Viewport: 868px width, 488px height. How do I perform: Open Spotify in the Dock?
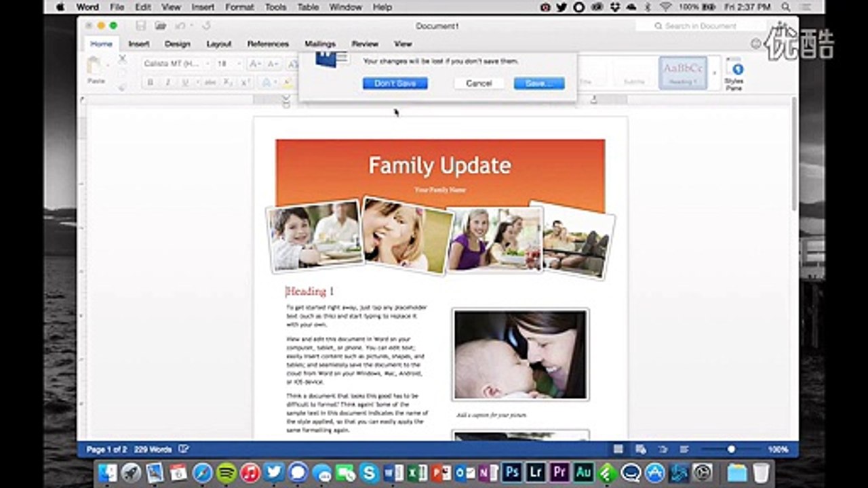pos(226,472)
